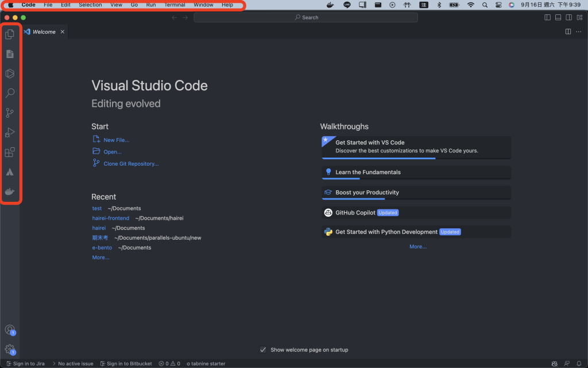Open the Azure view icon
The image size is (588, 368).
pyautogui.click(x=10, y=172)
